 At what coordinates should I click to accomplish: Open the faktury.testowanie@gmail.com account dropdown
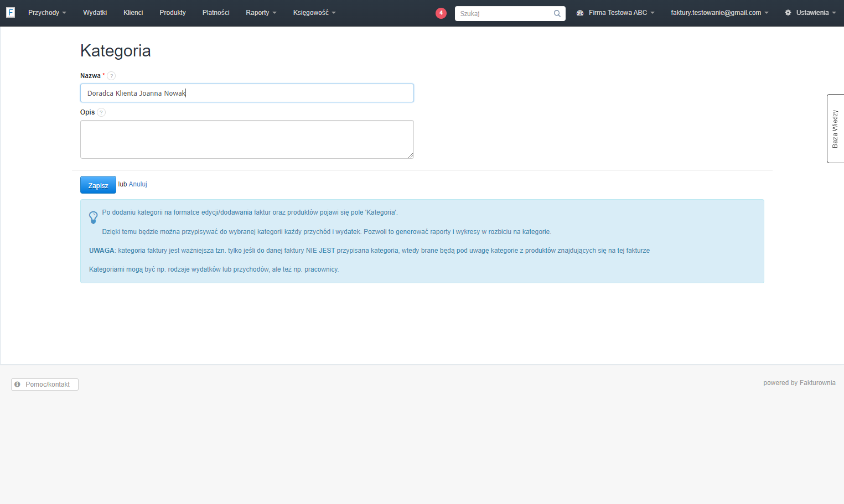click(719, 13)
